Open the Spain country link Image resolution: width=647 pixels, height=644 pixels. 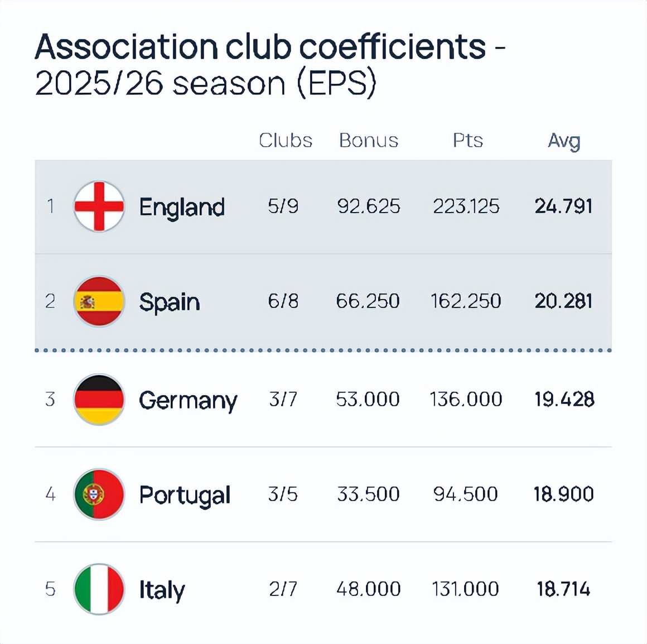170,302
